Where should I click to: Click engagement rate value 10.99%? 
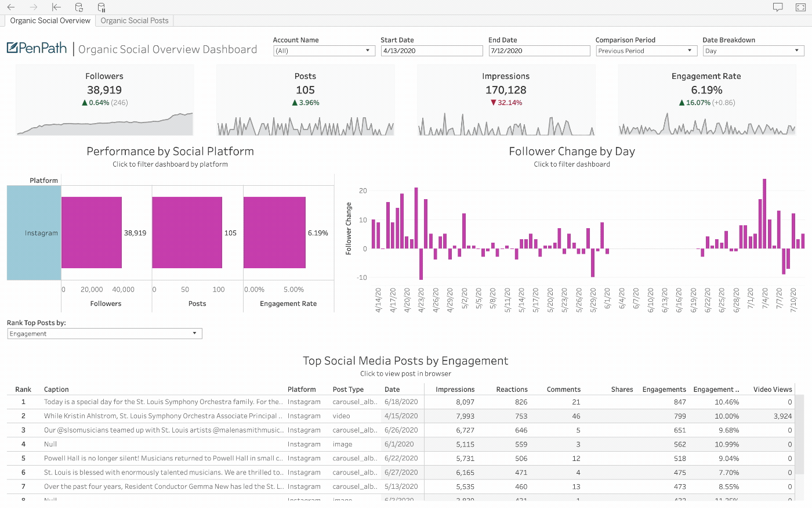[x=727, y=444]
